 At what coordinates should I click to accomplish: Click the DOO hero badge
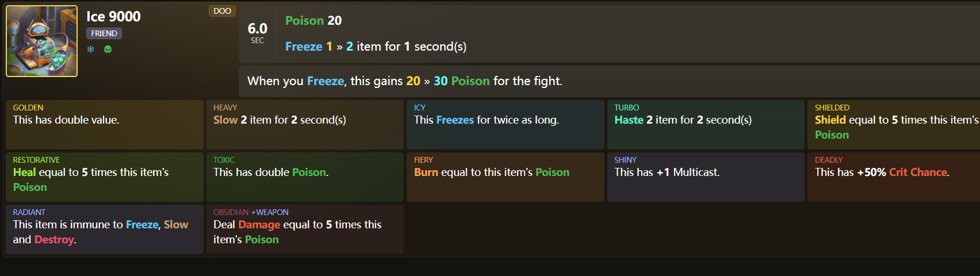click(x=222, y=11)
